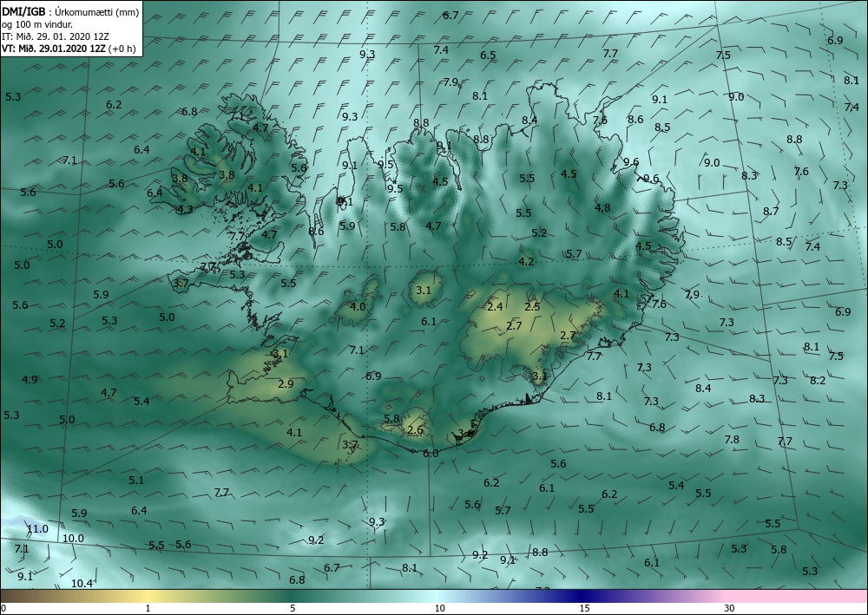Select the '15' legend scale label

[584, 608]
